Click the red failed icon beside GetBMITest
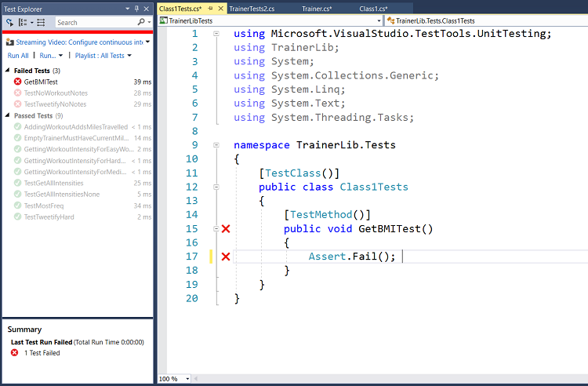 click(x=17, y=82)
